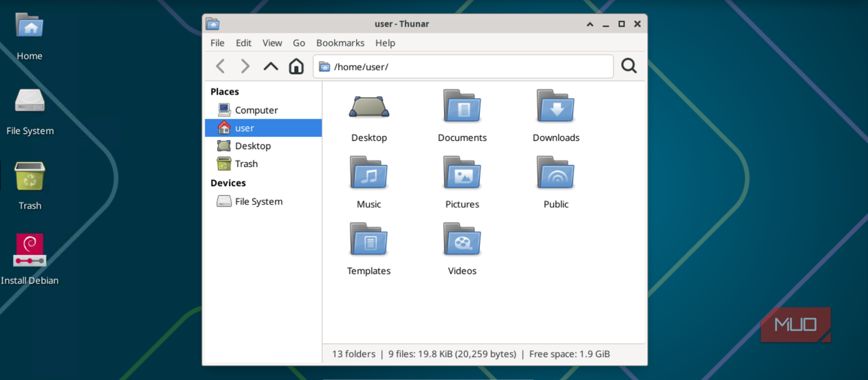The height and width of the screenshot is (380, 868).
Task: Click the user - Thunar title bar text
Action: click(x=402, y=24)
